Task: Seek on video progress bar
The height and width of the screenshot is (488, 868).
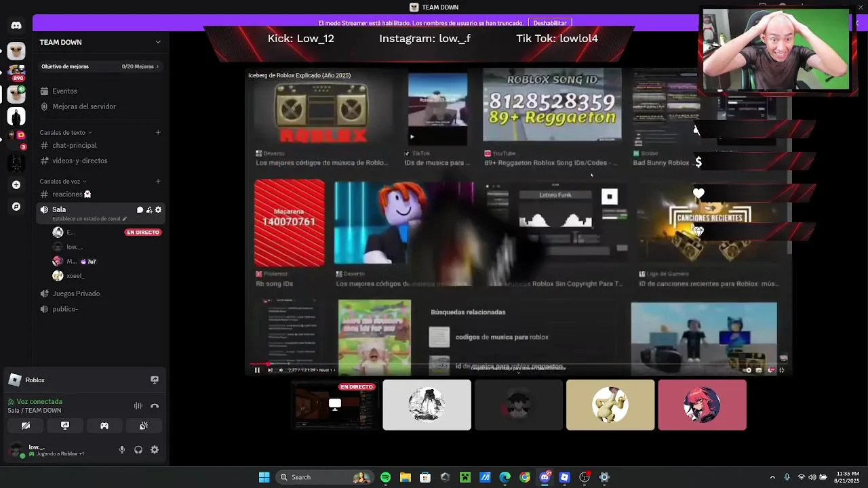Action: tap(518, 364)
